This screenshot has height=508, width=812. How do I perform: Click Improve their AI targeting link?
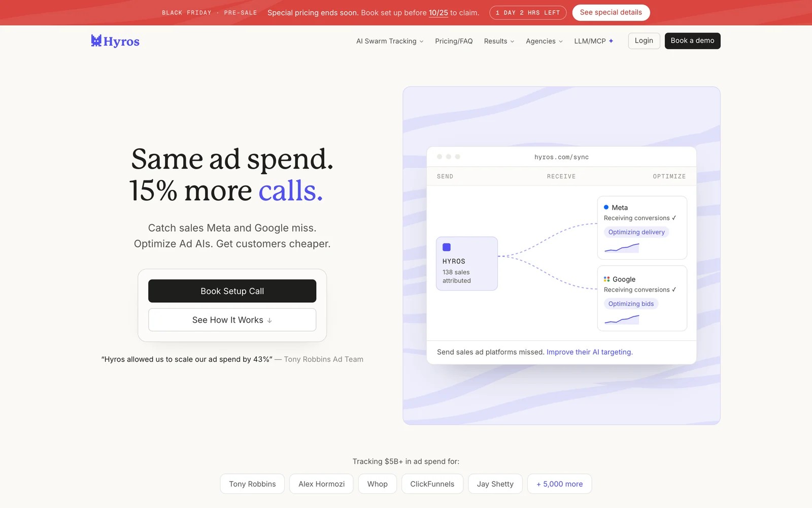(590, 352)
